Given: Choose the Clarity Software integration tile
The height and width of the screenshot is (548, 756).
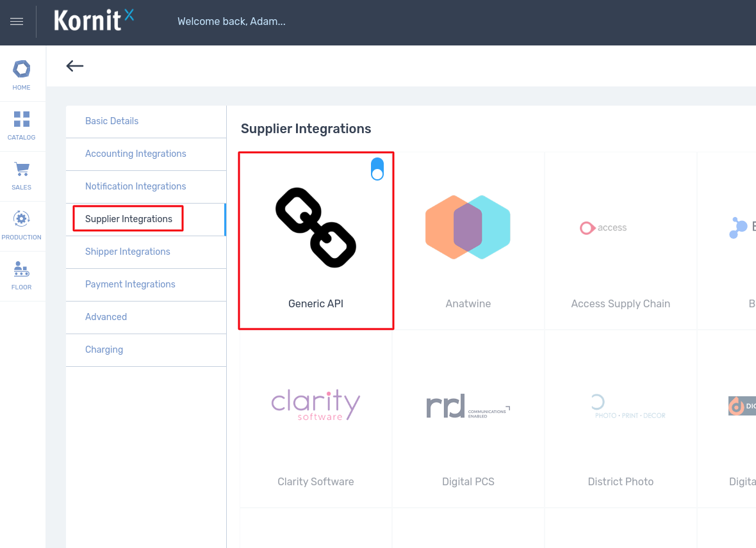Looking at the screenshot, I should 316,419.
